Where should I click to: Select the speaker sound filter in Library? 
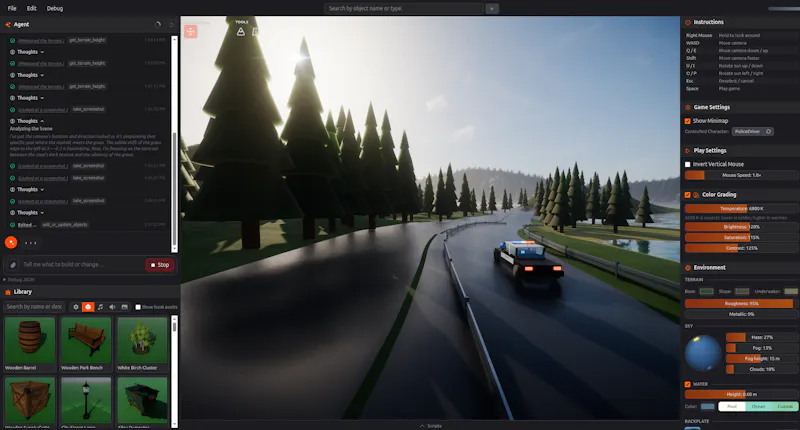[112, 307]
